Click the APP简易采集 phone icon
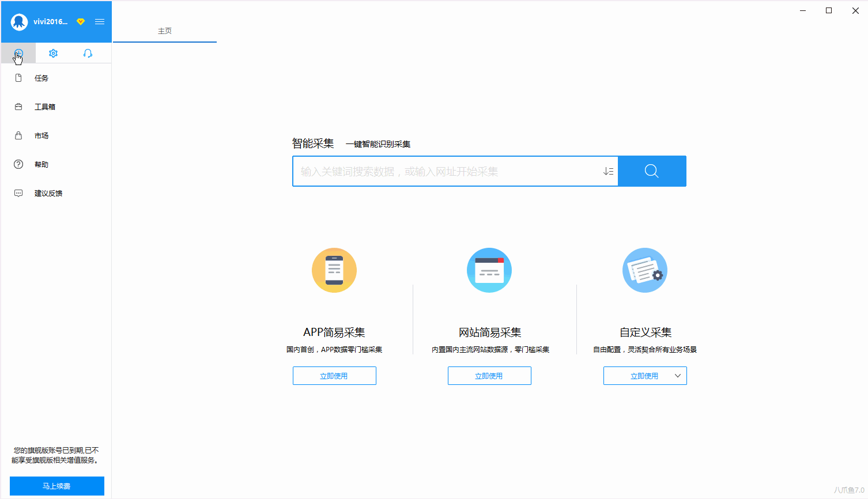 (x=334, y=270)
